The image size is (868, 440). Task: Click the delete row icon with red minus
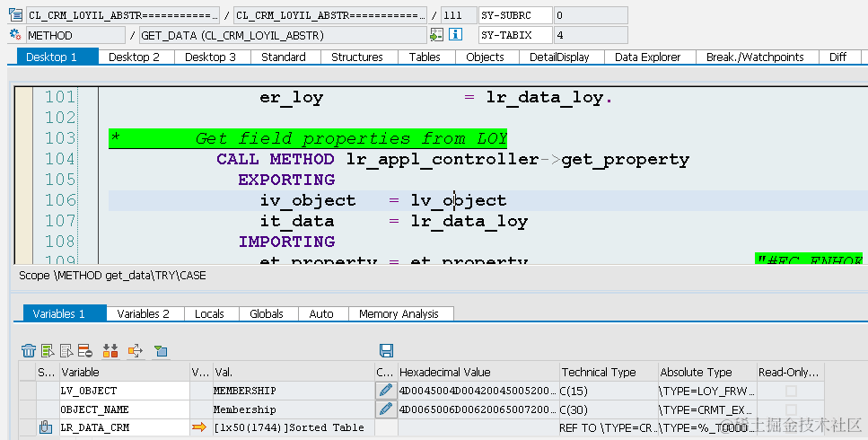click(84, 351)
